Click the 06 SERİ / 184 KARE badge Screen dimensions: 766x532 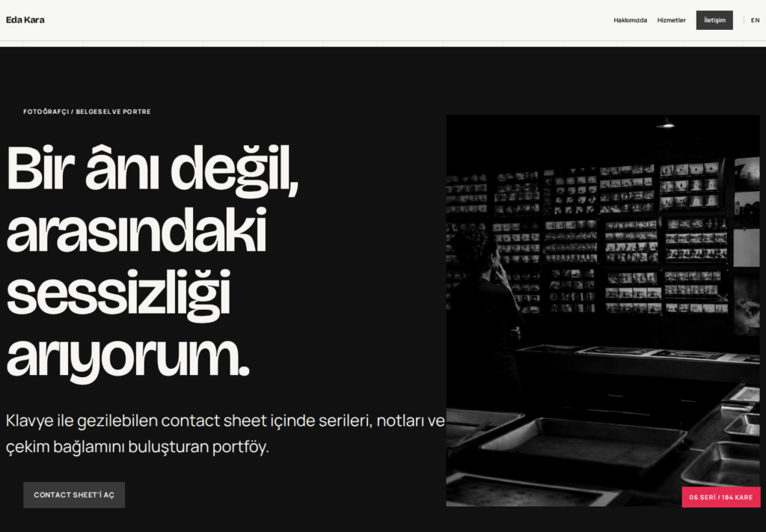(720, 498)
